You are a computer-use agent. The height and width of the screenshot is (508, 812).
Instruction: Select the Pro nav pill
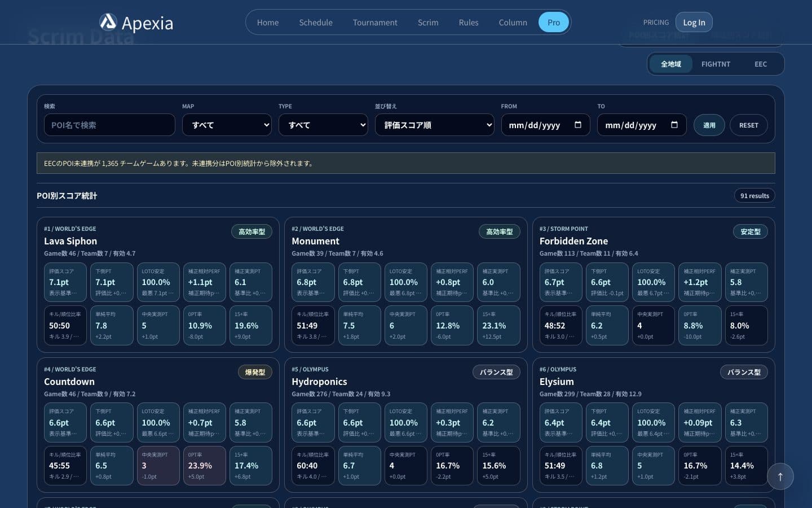(554, 23)
